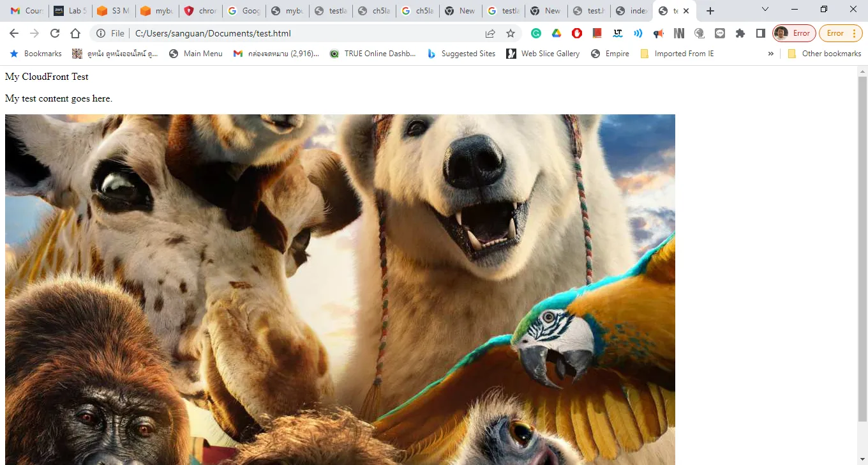This screenshot has width=868, height=465.
Task: Click the vertical page scrollbar thumb
Action: pos(862,249)
